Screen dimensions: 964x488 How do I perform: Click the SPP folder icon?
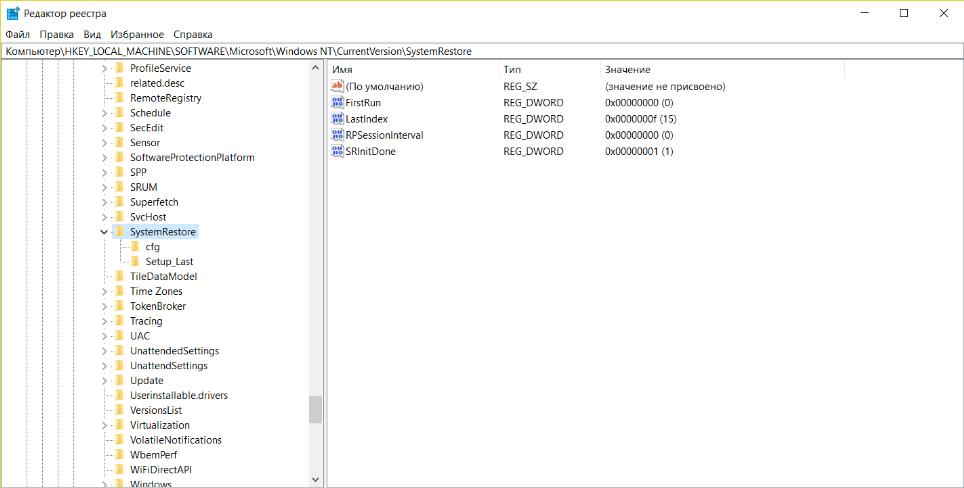[119, 172]
